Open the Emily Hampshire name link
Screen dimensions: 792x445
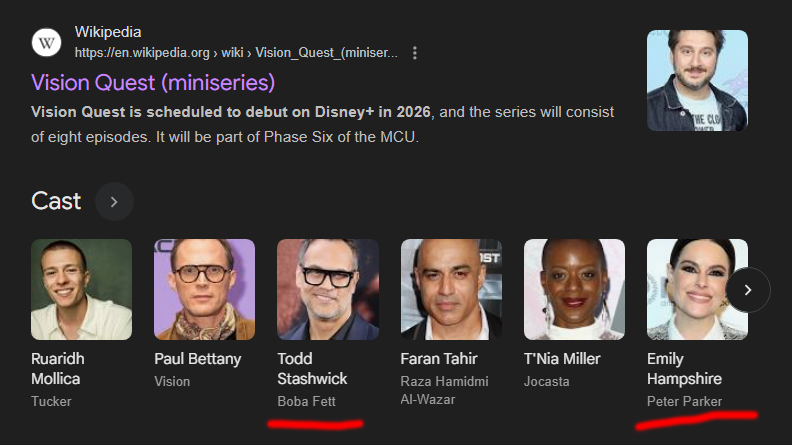[x=684, y=369]
